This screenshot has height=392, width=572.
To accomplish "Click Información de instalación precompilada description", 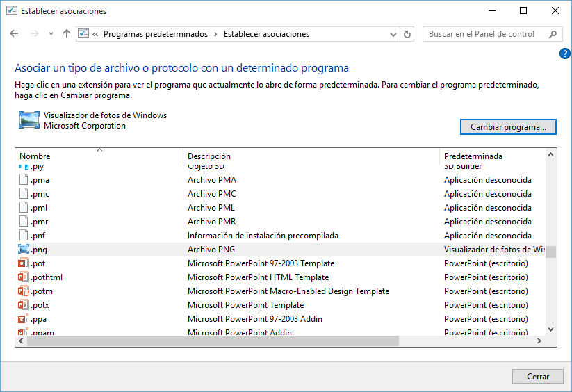I will [263, 236].
